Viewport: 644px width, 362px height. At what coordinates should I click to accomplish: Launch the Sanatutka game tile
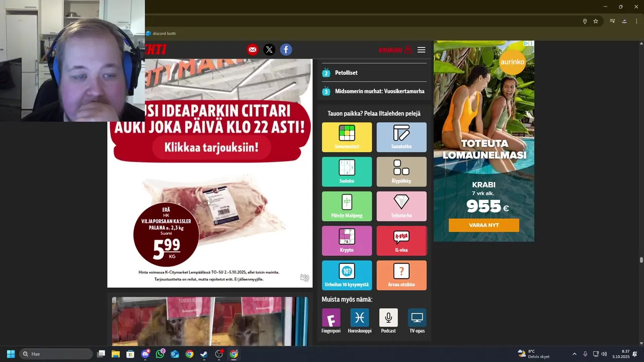tap(401, 137)
